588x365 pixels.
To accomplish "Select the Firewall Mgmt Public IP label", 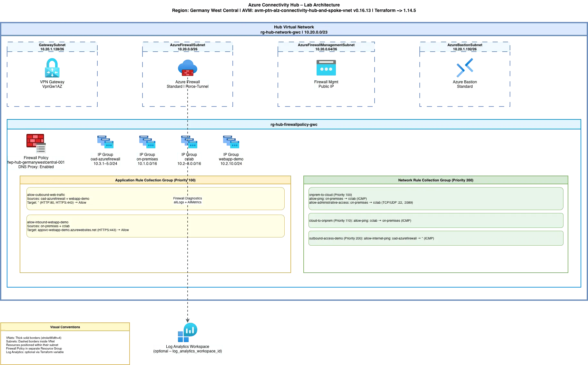I will click(x=326, y=84).
